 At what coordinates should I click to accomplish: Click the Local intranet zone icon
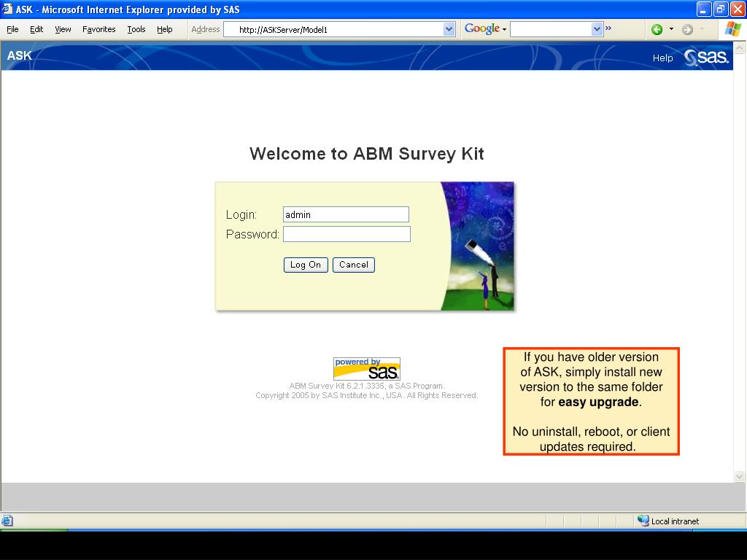[643, 521]
